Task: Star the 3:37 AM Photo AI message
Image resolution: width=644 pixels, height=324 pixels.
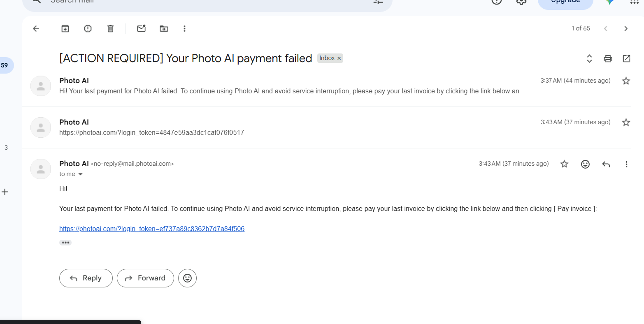Action: pos(626,81)
